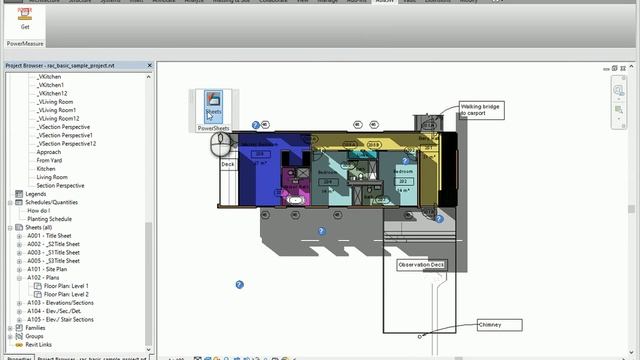Select the How do I schedule
The image size is (640, 360).
(x=39, y=211)
